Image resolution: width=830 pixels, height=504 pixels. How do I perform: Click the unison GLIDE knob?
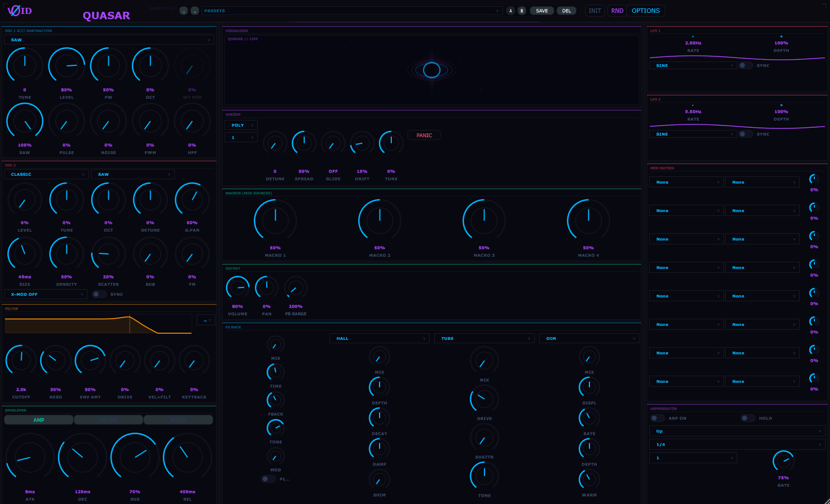pos(333,143)
